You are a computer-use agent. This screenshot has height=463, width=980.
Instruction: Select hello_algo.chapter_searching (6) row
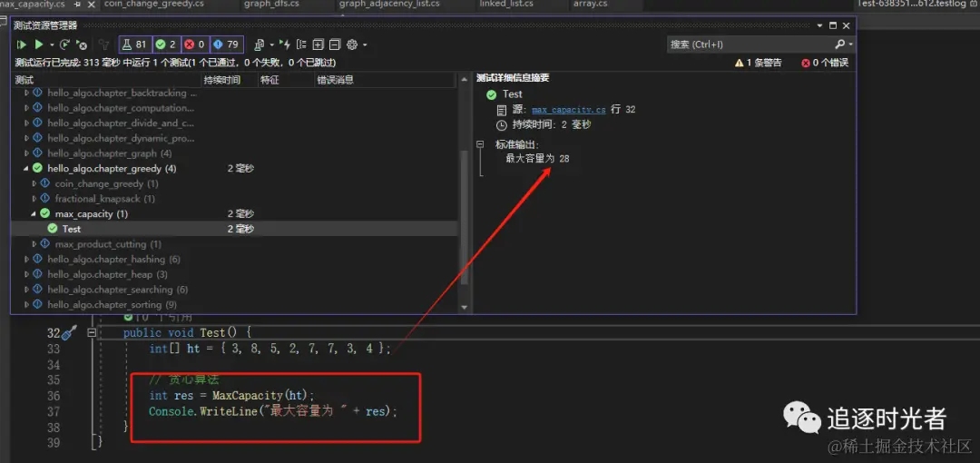(234, 290)
